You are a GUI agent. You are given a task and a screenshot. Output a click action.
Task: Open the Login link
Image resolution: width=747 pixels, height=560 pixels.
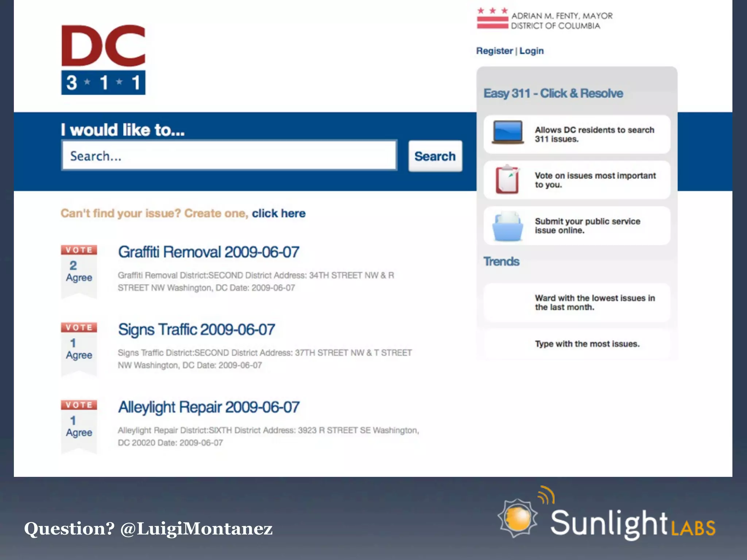click(531, 51)
